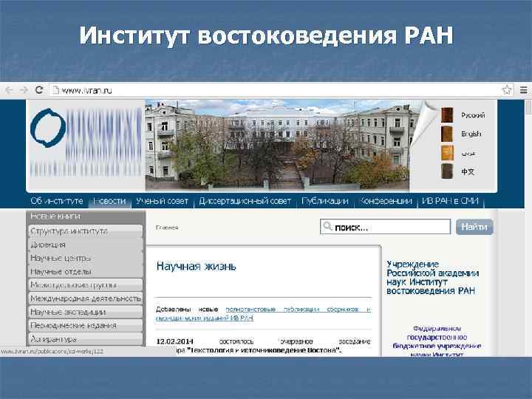Open the Об институте menu
This screenshot has height=399, width=532.
tap(57, 201)
